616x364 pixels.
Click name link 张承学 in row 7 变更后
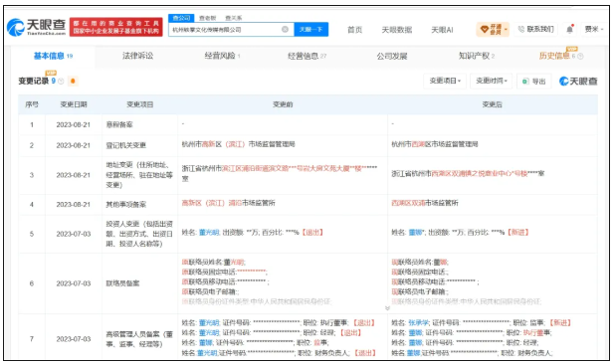pos(418,323)
